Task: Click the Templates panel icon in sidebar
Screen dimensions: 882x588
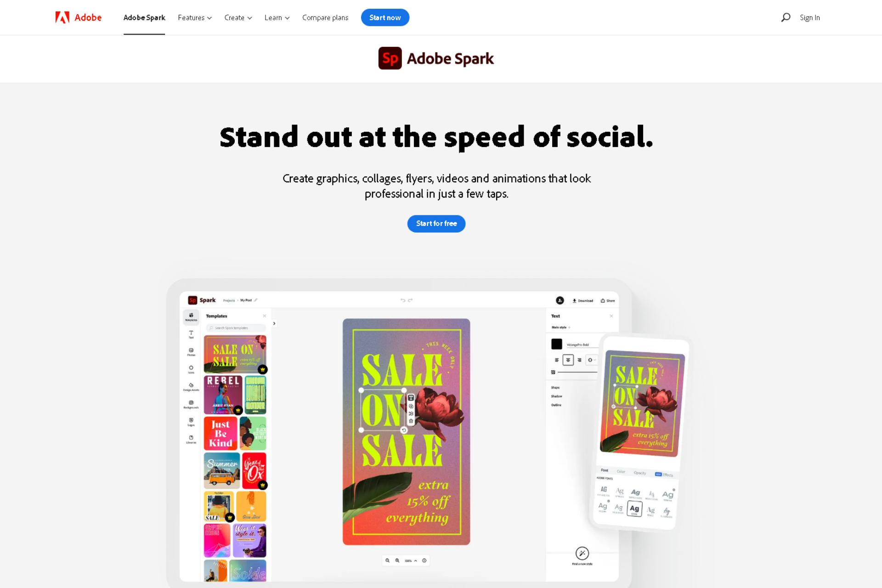Action: [x=190, y=317]
